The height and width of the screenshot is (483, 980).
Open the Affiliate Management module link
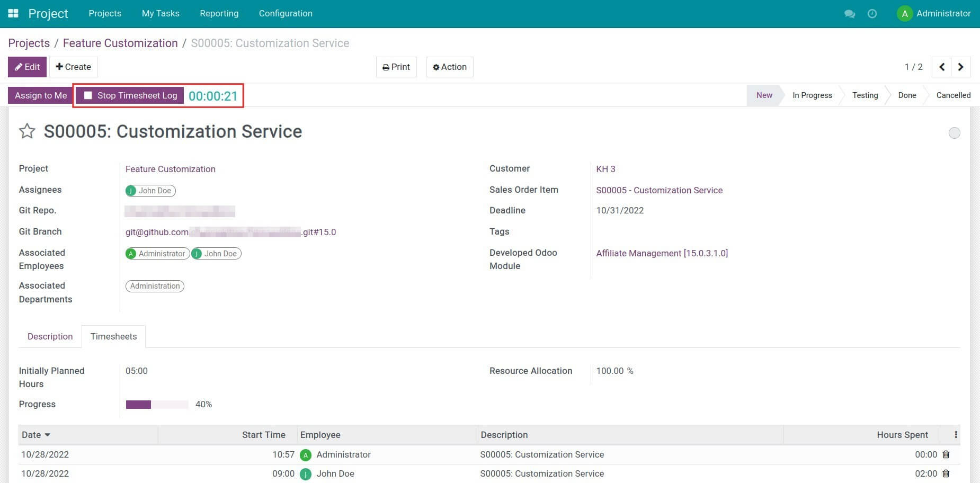662,253
